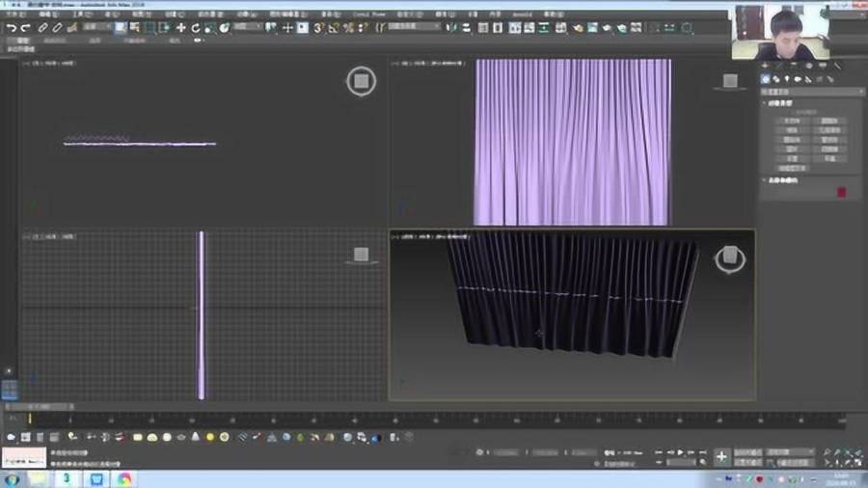Open the reference coordinate system dropdown
This screenshot has width=868, height=488.
[248, 27]
